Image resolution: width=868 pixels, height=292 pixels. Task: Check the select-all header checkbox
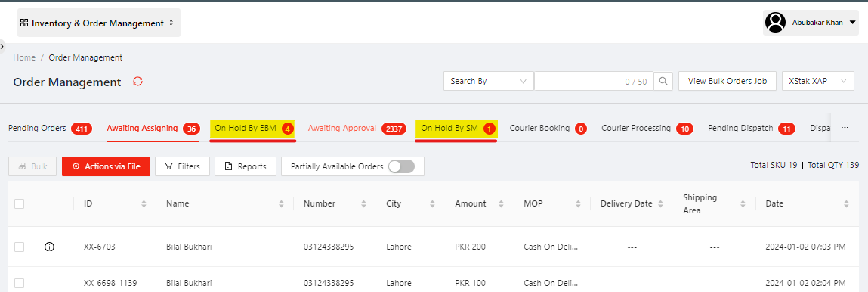20,204
